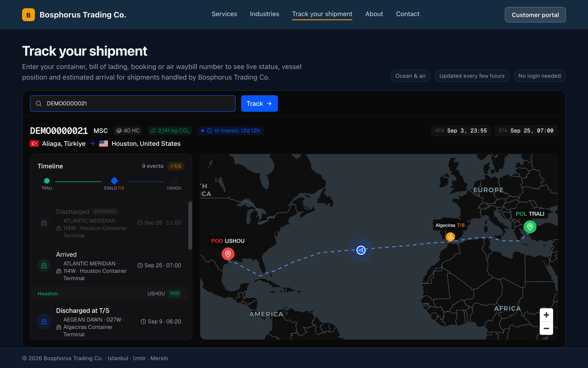Screen dimensions: 588x368
Task: Click the clock icon next to Sep 9 · 06:20
Action: (x=143, y=322)
